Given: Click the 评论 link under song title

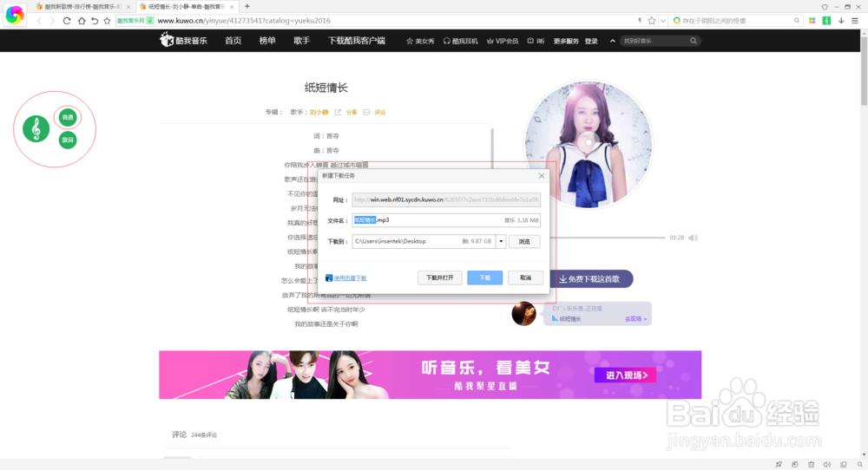Looking at the screenshot, I should click(x=380, y=112).
